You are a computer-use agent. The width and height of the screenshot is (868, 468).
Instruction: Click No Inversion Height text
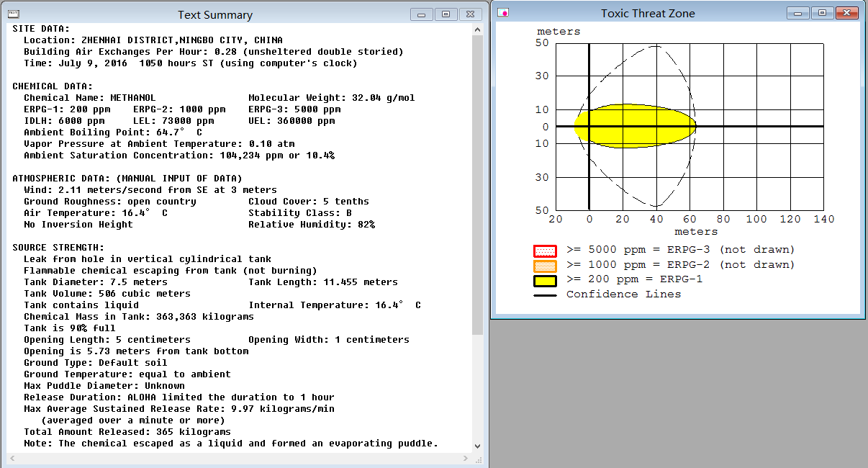pos(78,225)
